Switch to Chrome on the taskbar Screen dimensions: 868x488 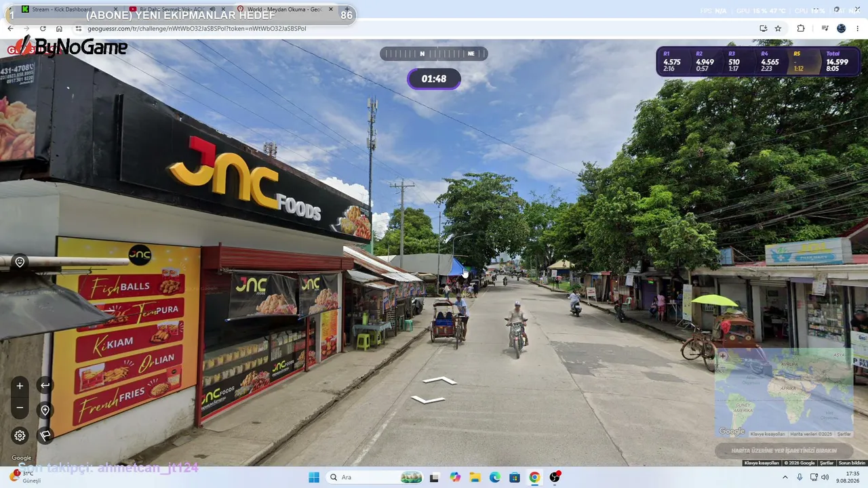click(534, 477)
